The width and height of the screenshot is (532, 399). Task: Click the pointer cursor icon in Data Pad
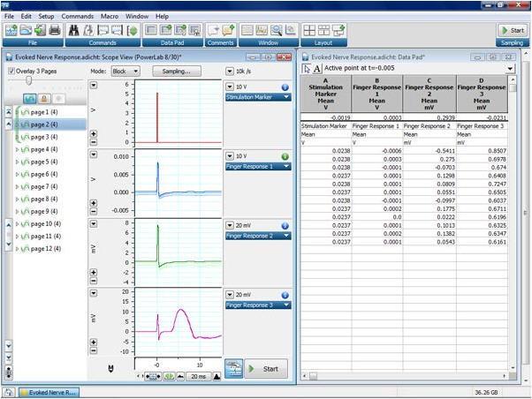tap(307, 69)
